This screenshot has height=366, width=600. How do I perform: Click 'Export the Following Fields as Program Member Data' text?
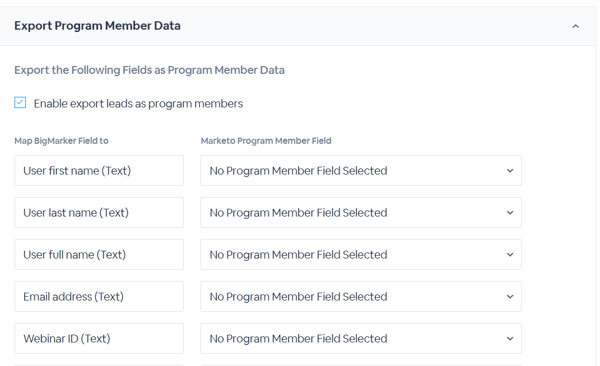[149, 70]
